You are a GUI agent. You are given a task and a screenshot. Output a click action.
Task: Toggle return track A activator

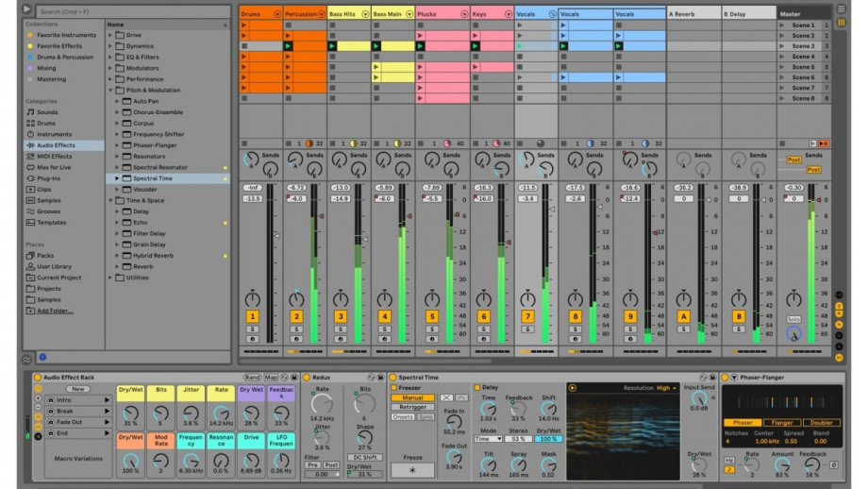(x=683, y=317)
